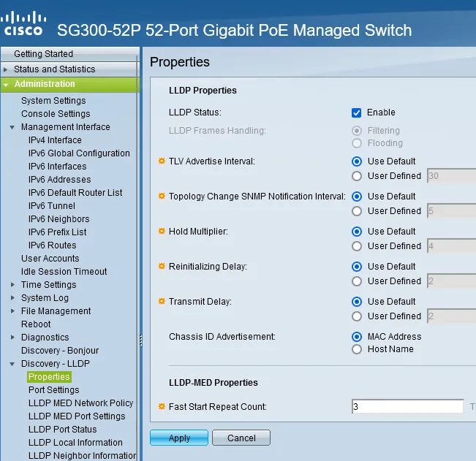Click the Cancel button
This screenshot has width=476, height=461.
click(x=241, y=438)
